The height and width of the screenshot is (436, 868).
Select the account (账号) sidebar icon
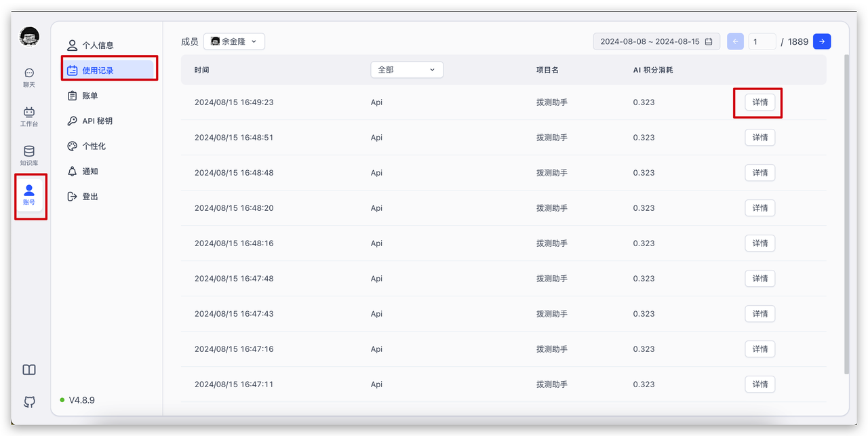[28, 195]
